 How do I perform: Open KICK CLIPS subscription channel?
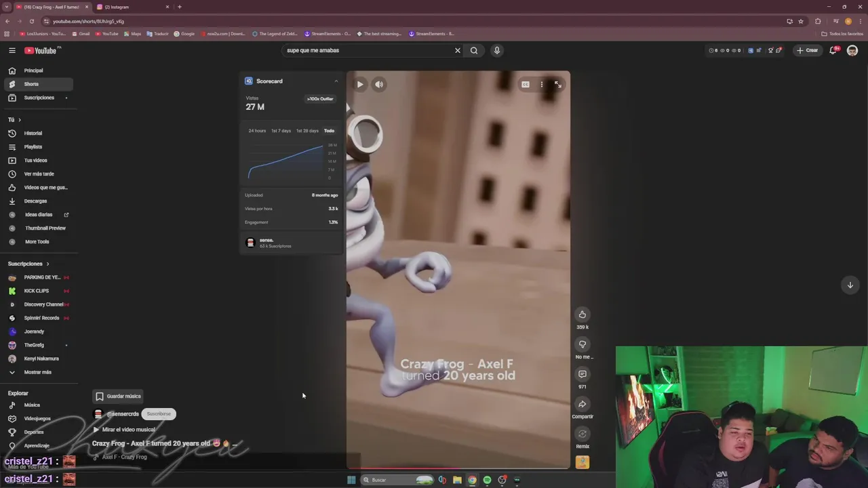(x=38, y=291)
